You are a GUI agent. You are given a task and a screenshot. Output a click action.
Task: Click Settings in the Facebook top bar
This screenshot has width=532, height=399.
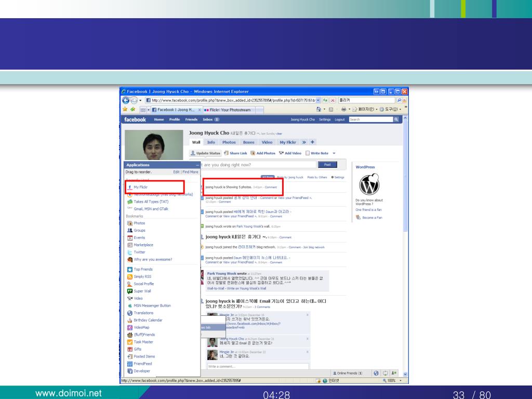click(x=325, y=119)
